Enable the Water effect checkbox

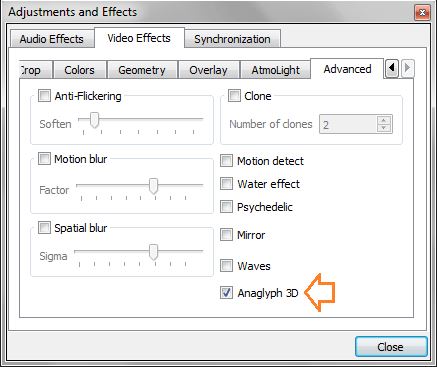tap(226, 184)
